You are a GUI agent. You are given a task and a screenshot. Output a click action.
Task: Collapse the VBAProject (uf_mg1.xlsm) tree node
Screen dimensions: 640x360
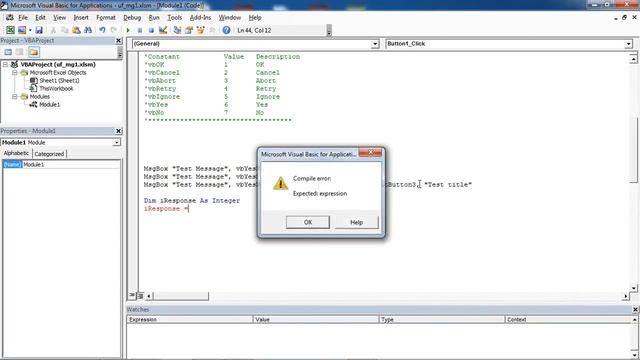coord(5,64)
